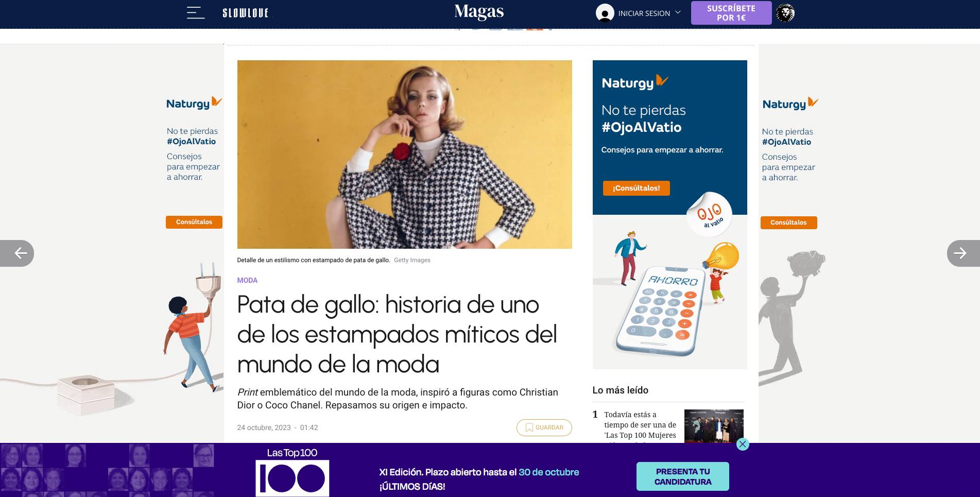The width and height of the screenshot is (980, 497).
Task: Click Presenta tu candidatura button
Action: point(682,476)
